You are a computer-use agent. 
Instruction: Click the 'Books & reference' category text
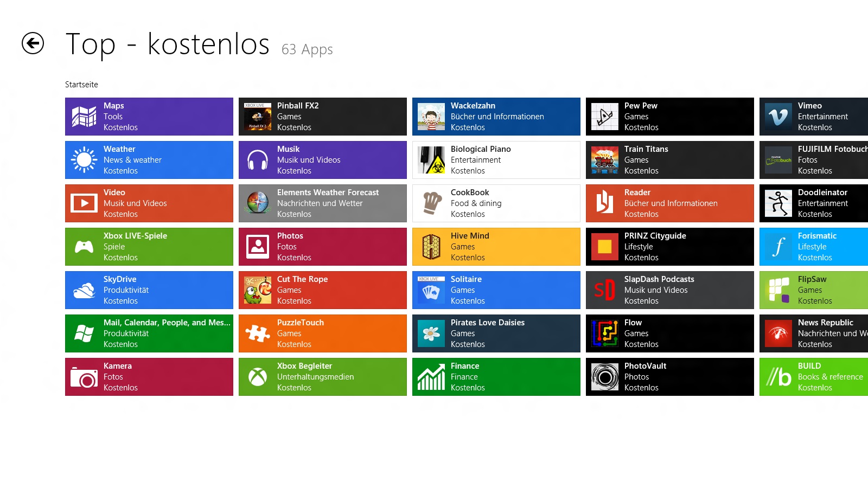[830, 377]
